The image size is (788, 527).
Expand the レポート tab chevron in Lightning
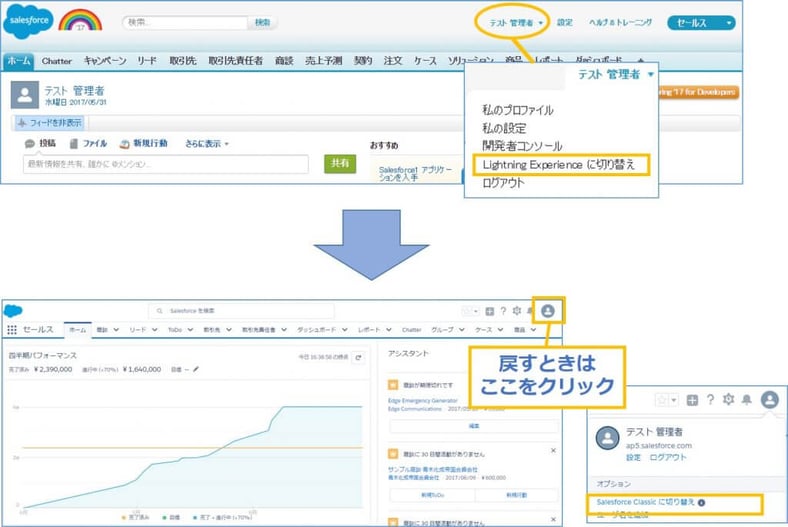coord(388,330)
